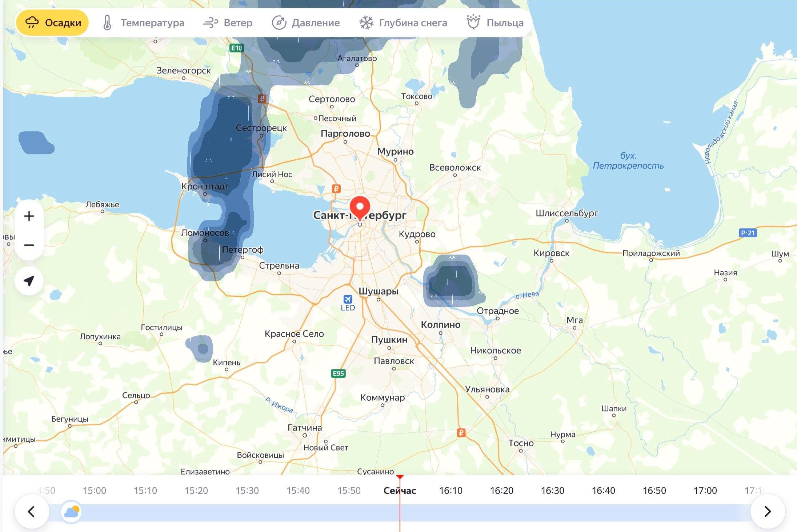
Task: Click the partly cloudy weather icon on timeline
Action: [71, 512]
